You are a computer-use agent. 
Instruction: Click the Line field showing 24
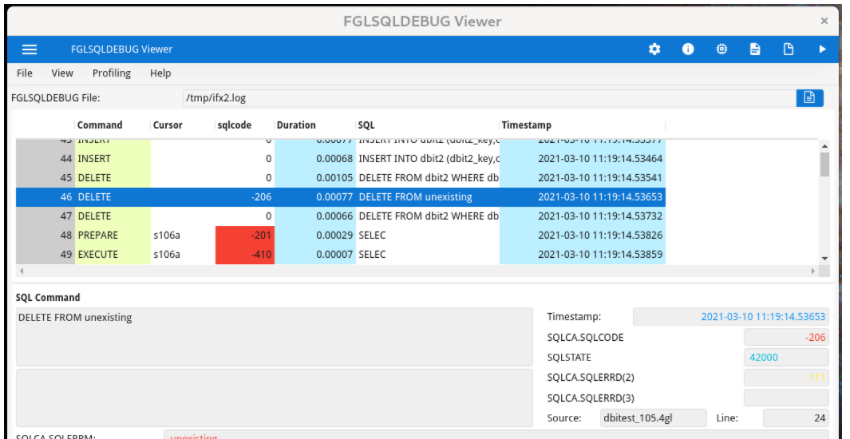tap(796, 418)
